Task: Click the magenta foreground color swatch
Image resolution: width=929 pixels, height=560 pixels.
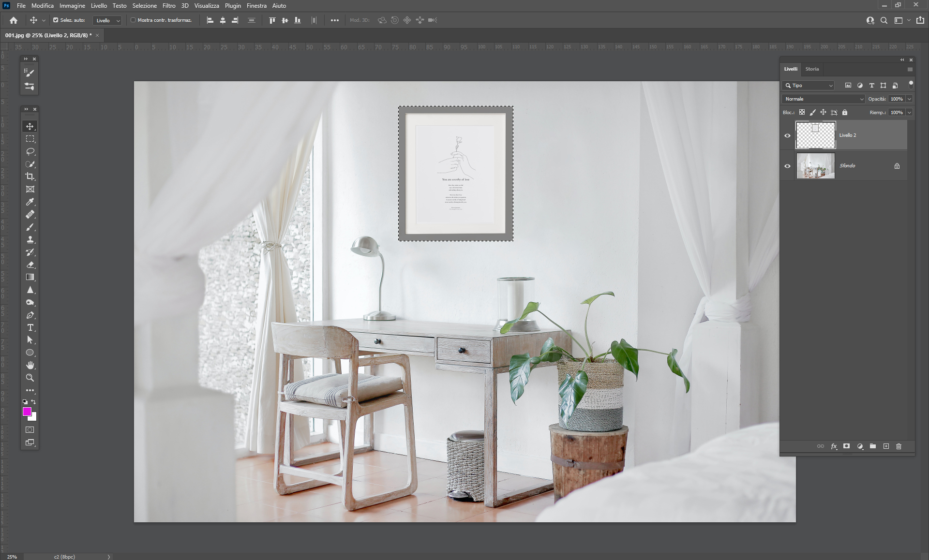Action: click(x=27, y=412)
